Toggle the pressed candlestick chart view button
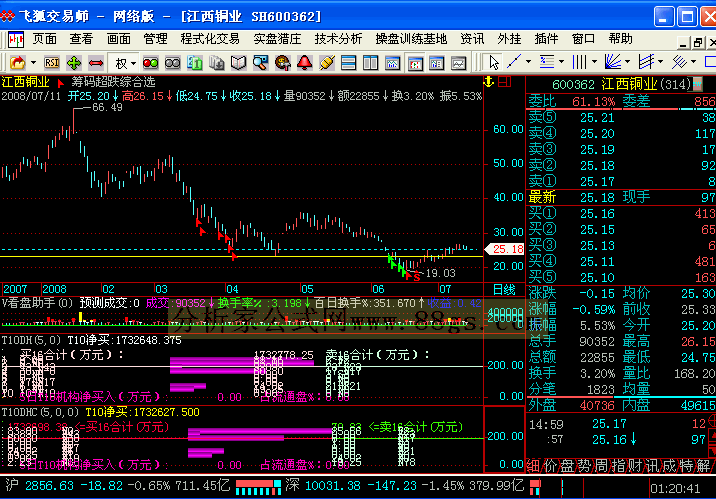Image resolution: width=716 pixels, height=499 pixels. tap(415, 63)
